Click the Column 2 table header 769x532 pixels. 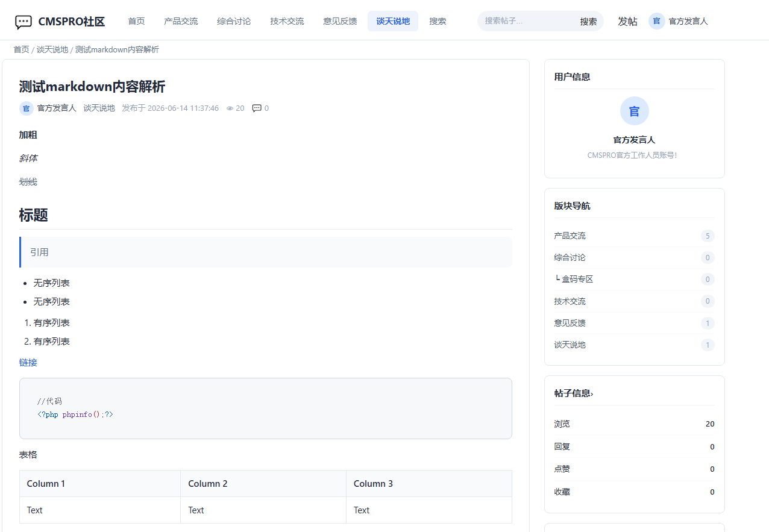point(263,484)
